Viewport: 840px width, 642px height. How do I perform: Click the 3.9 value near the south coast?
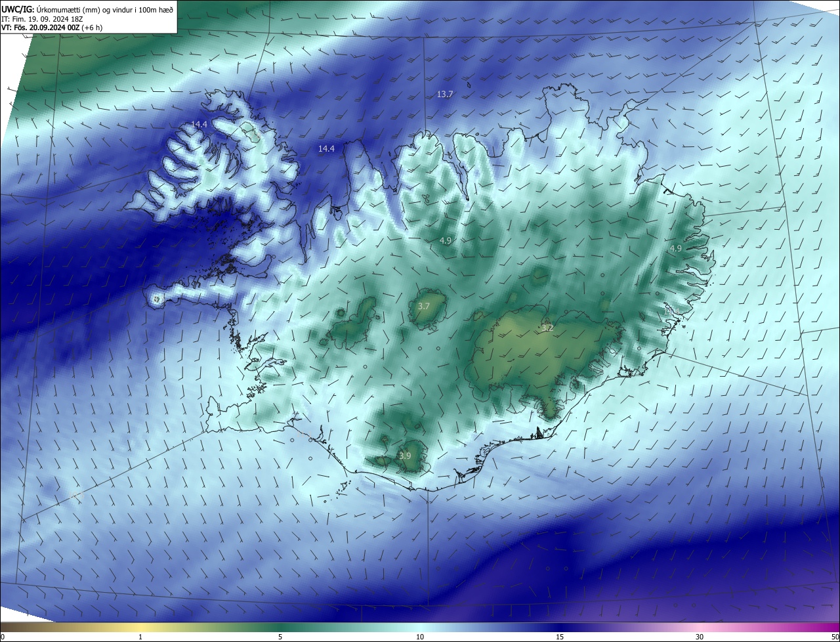pyautogui.click(x=405, y=456)
